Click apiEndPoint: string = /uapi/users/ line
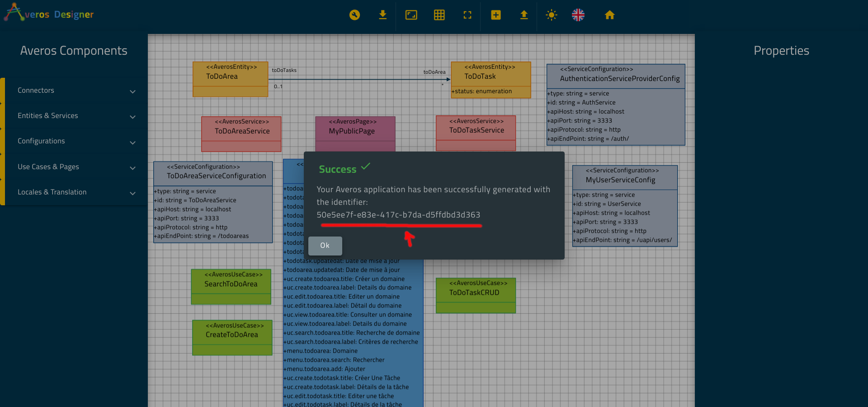This screenshot has width=868, height=407. [623, 240]
